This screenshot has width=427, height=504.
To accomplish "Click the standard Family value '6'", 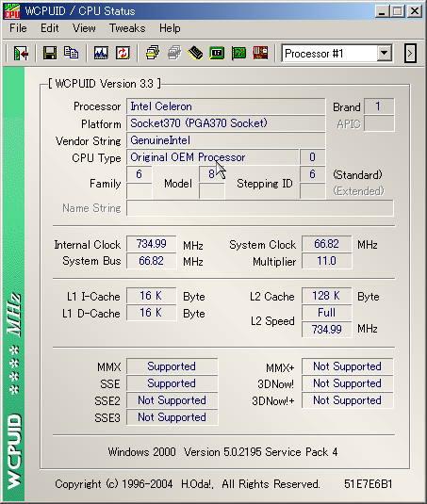I will [x=140, y=174].
